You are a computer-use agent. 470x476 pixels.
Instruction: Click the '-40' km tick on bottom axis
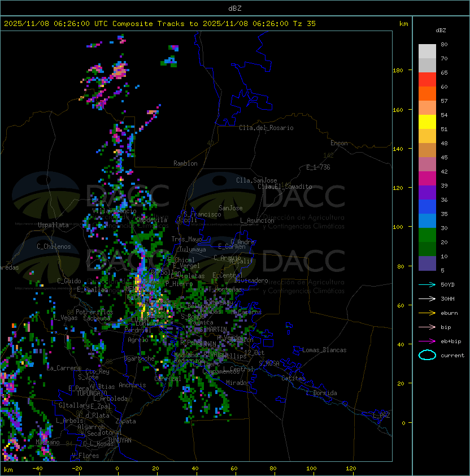(x=37, y=469)
